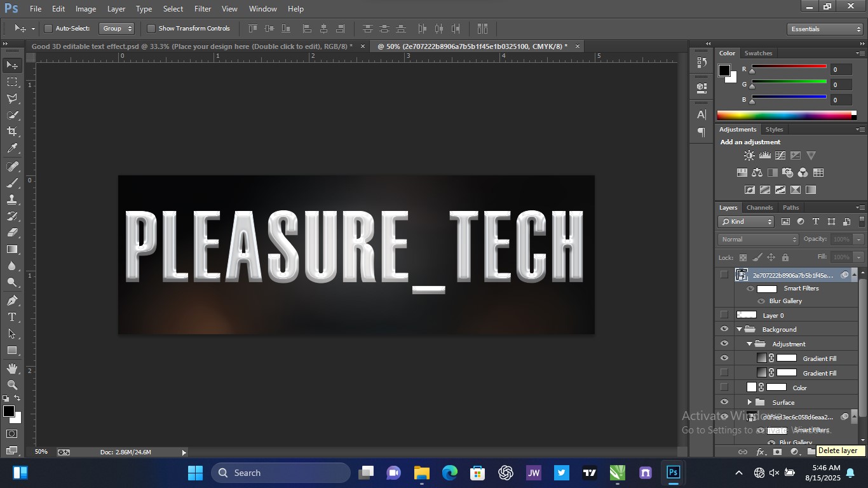Viewport: 868px width, 488px height.
Task: Select the Horizontal Type tool
Action: click(12, 317)
